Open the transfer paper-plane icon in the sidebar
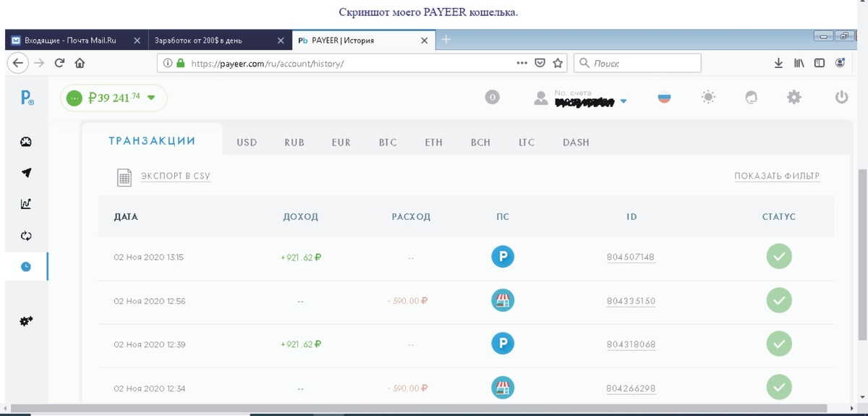The image size is (868, 416). (26, 173)
